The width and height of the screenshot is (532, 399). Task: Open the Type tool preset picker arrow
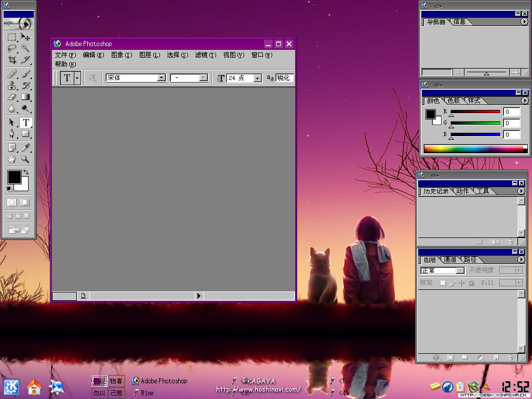[77, 78]
